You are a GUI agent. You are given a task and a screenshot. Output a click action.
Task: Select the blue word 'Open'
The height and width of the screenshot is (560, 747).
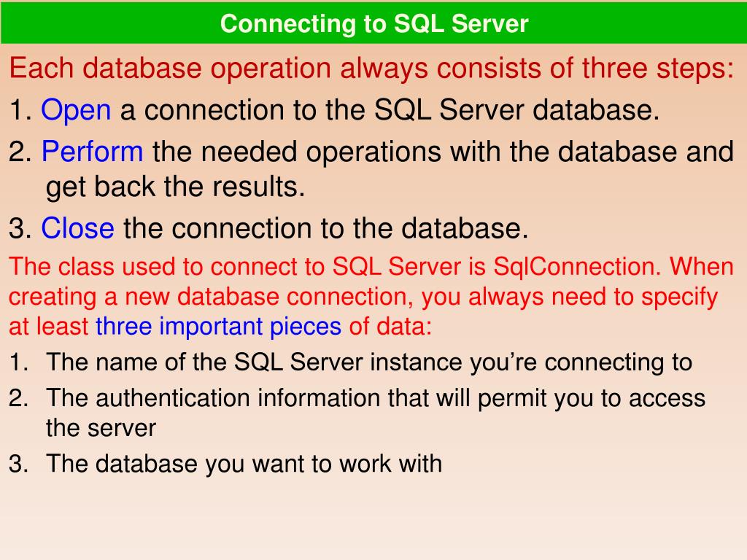point(76,111)
